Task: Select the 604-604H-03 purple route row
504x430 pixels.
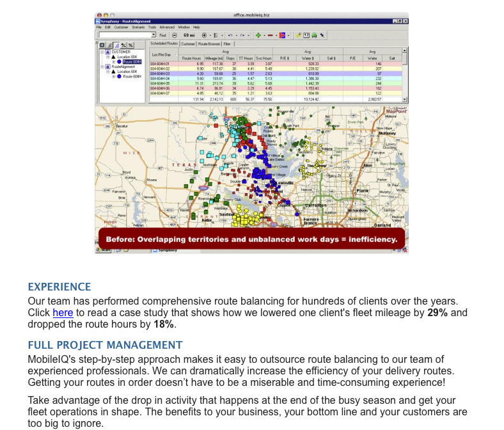Action: [159, 74]
